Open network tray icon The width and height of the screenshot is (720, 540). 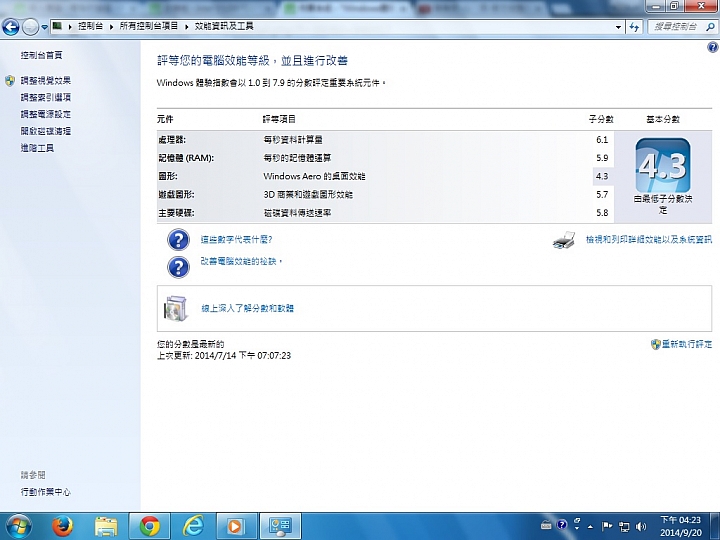[624, 527]
